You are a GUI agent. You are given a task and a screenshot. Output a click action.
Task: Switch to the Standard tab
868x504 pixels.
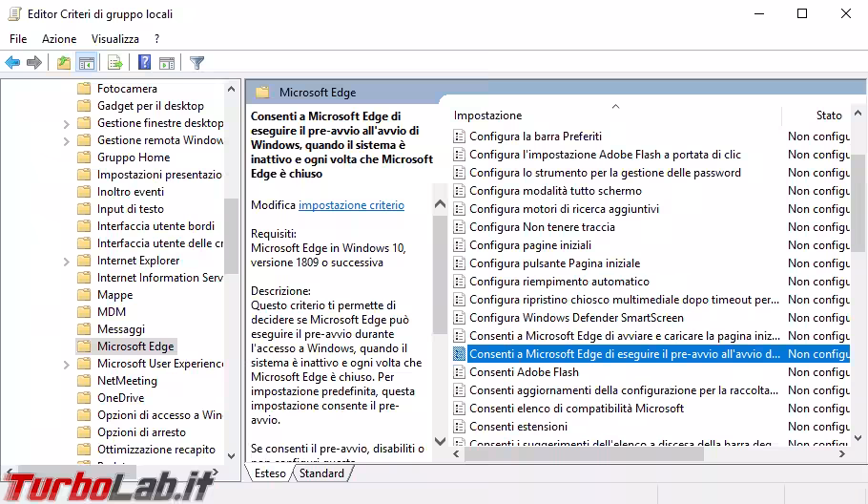321,473
